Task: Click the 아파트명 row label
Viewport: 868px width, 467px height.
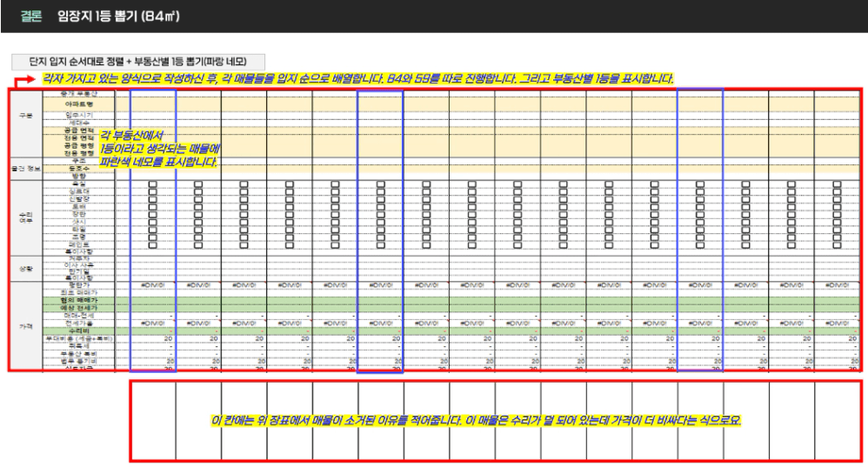Action: 78,104
